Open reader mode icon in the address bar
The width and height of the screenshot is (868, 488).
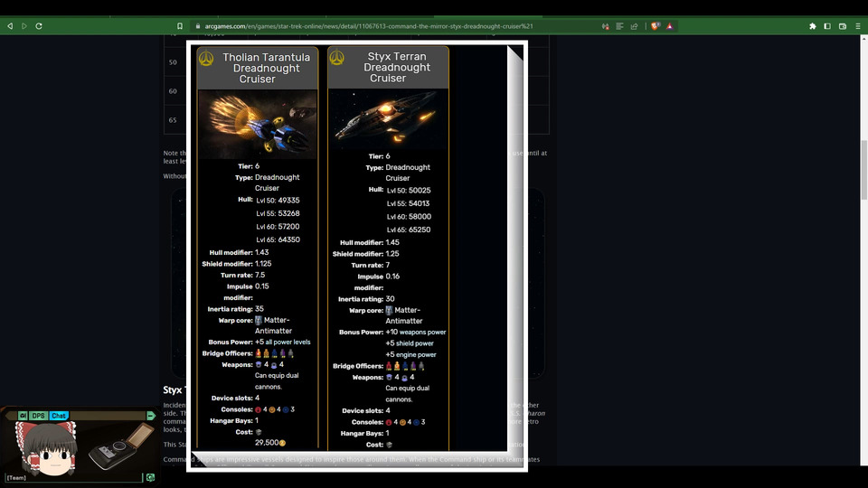pyautogui.click(x=619, y=26)
